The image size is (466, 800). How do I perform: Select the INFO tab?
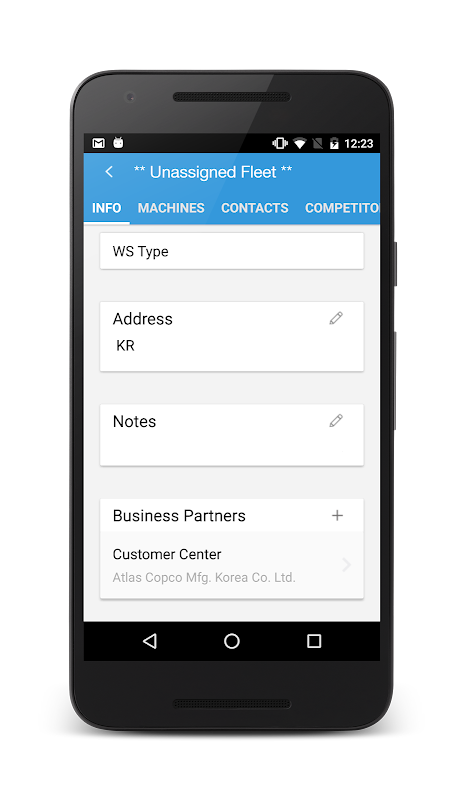107,208
